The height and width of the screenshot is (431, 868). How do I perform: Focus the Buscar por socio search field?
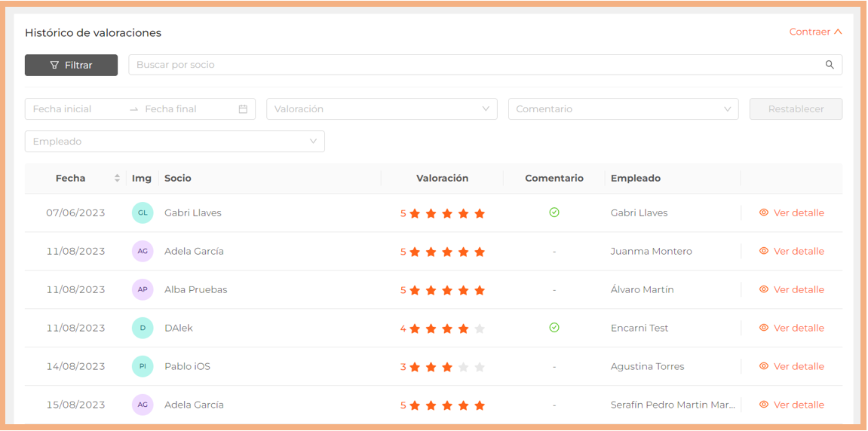(486, 65)
